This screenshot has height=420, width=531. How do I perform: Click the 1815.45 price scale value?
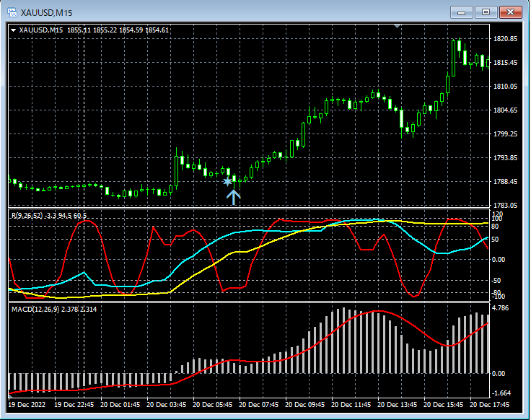point(505,63)
